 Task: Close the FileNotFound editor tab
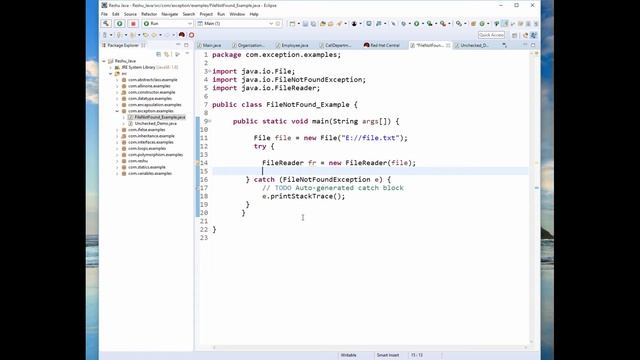[x=448, y=45]
